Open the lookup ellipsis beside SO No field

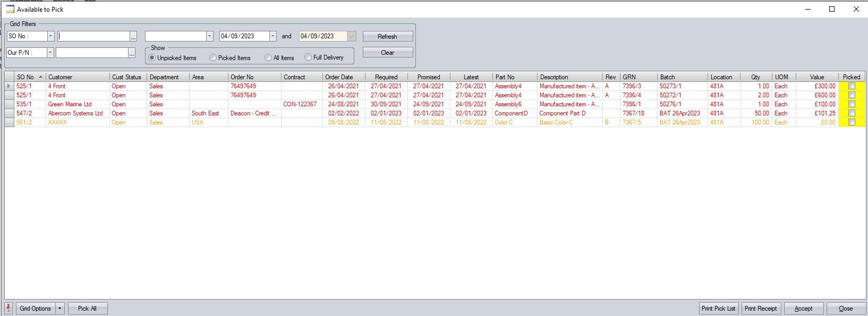click(x=133, y=36)
